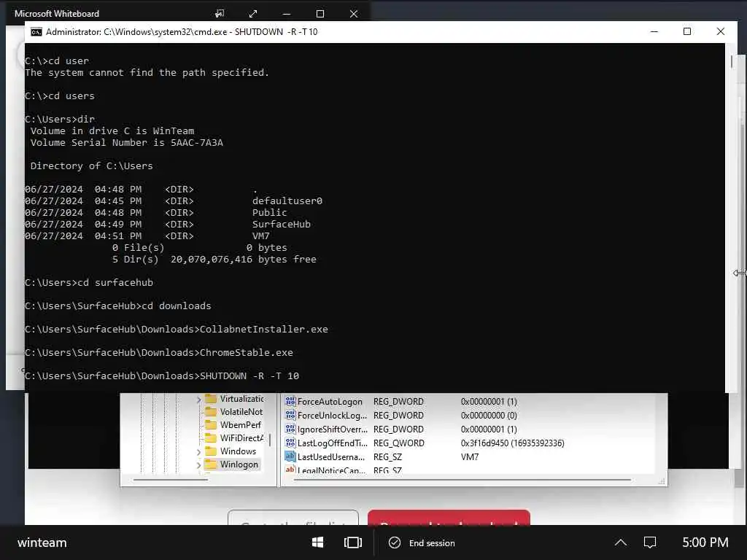Select the Winlogon registry key
The image size is (747, 560).
239,464
